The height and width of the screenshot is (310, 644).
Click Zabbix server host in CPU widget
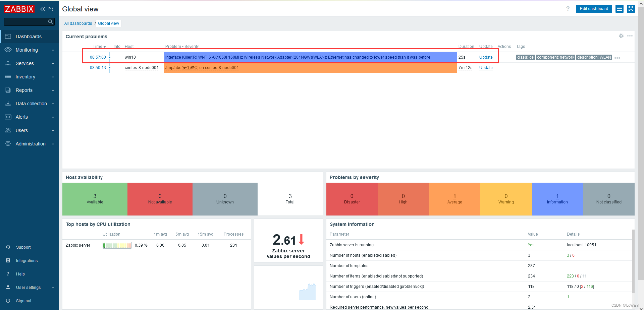tap(78, 245)
